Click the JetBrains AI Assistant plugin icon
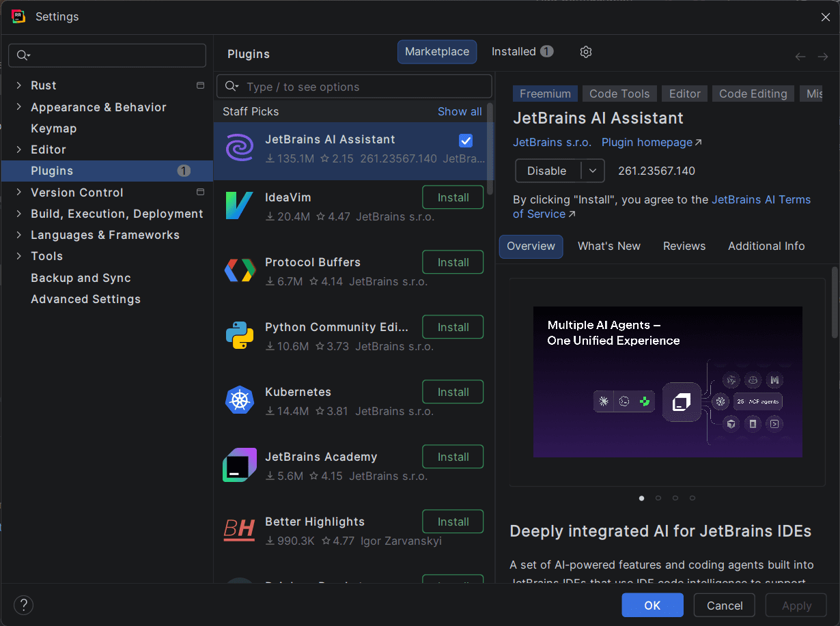This screenshot has height=626, width=840. (x=240, y=147)
